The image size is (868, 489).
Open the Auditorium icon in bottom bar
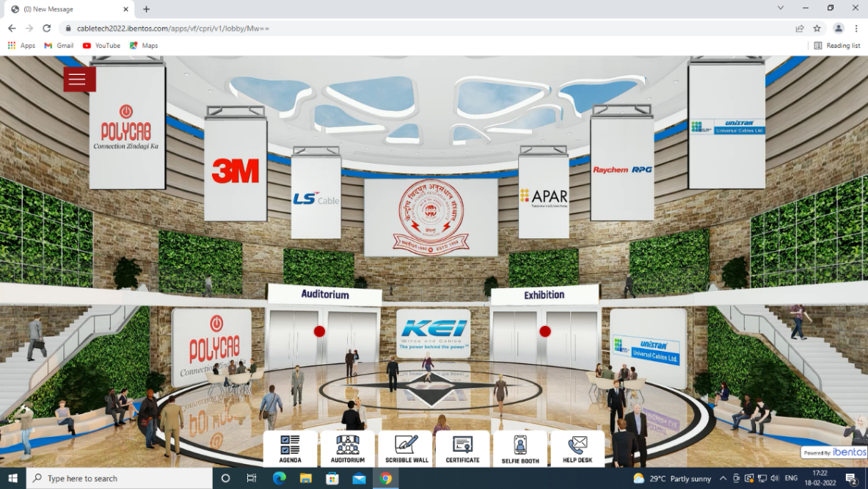pyautogui.click(x=347, y=449)
